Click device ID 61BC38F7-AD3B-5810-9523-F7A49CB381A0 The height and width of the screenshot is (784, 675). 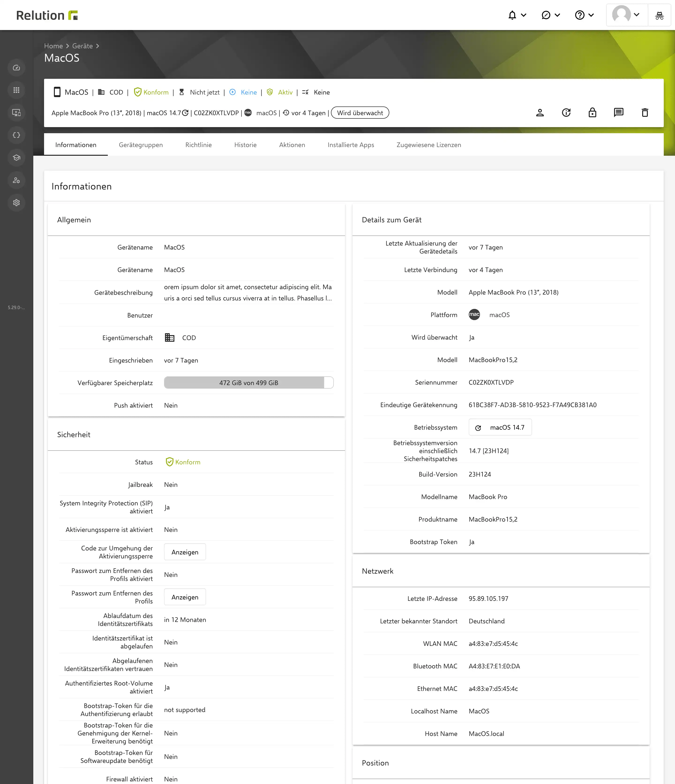coord(532,405)
